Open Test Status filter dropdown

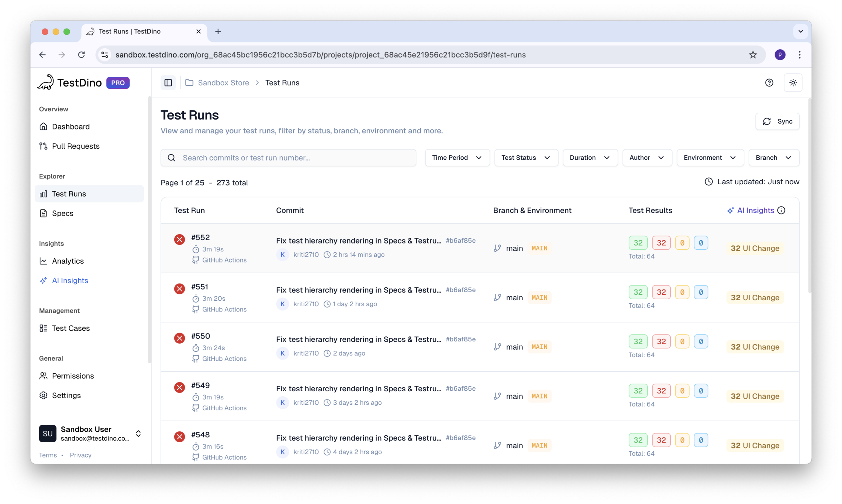pos(526,158)
